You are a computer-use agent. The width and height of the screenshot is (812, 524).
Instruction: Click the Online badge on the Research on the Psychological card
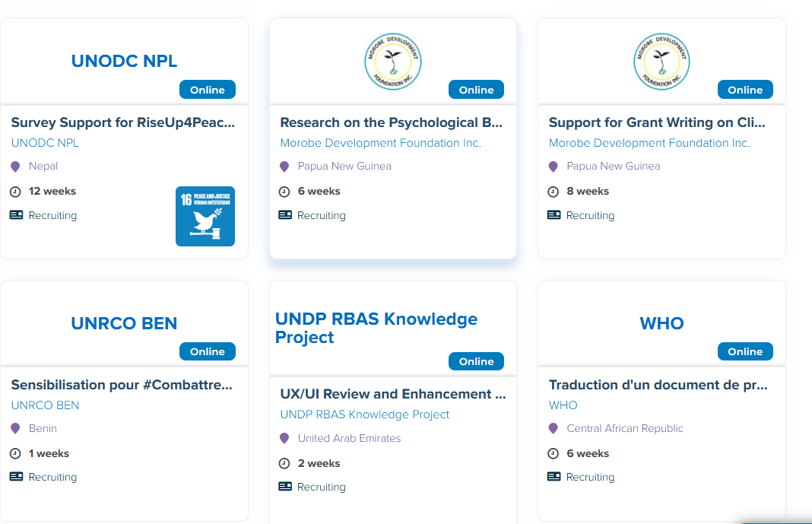point(477,90)
